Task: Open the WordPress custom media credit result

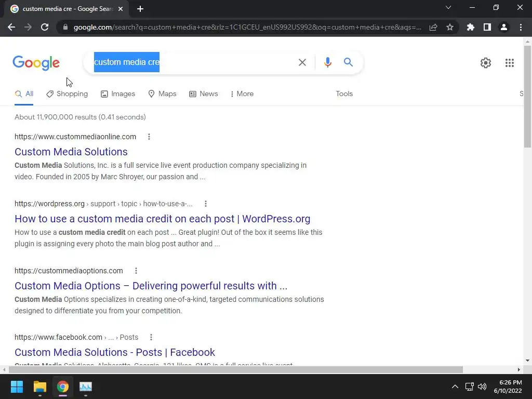Action: tap(162, 219)
